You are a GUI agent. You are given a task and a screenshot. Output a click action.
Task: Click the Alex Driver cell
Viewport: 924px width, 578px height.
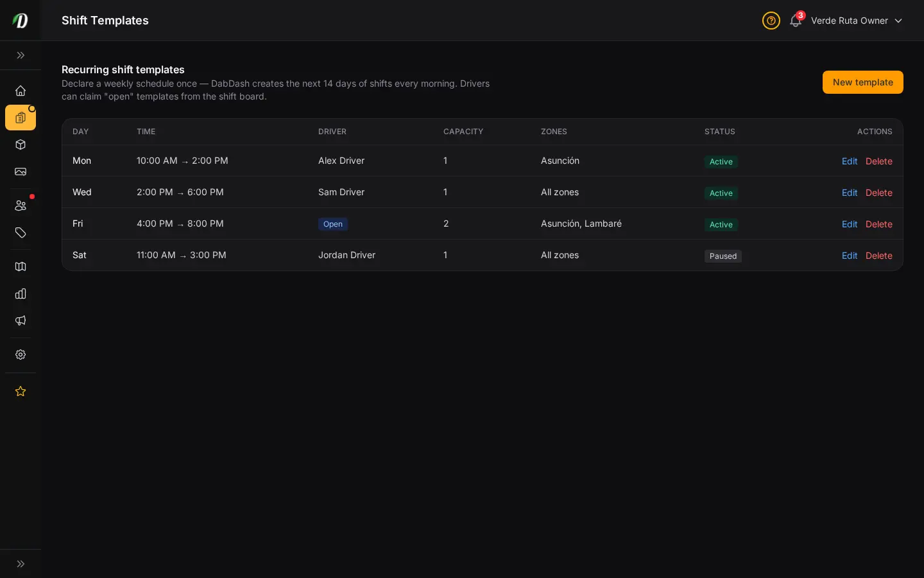pos(341,161)
